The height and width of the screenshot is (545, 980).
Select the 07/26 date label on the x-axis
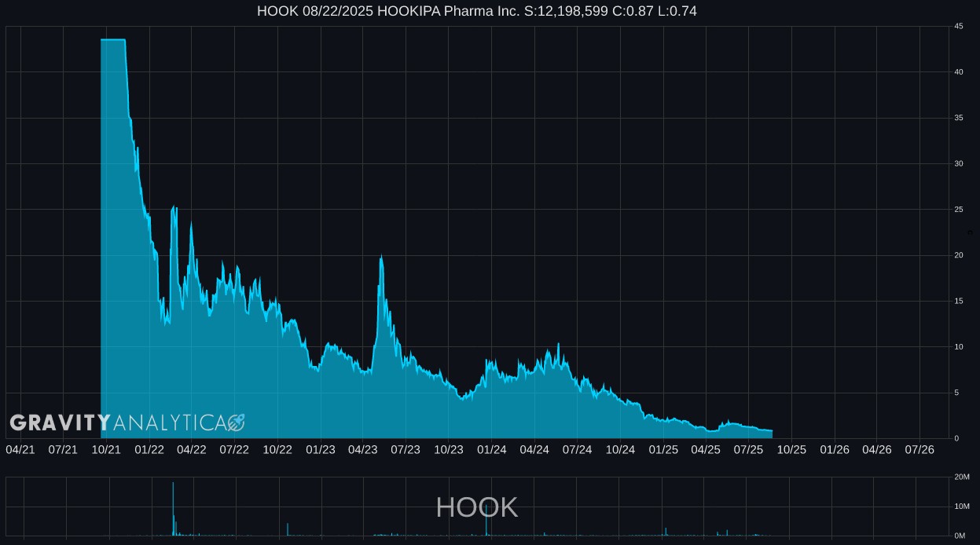(x=919, y=449)
